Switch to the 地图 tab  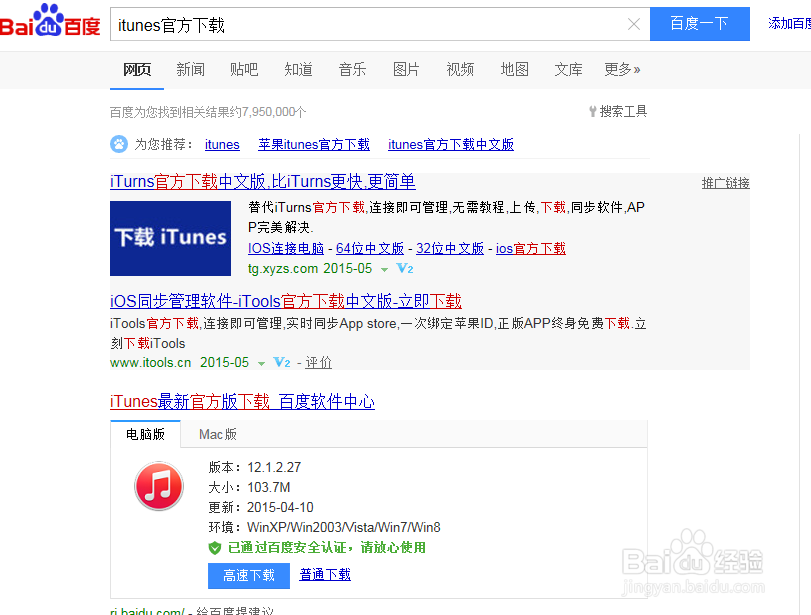[x=515, y=69]
